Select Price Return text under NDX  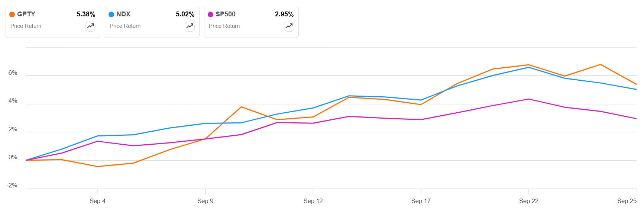click(125, 26)
